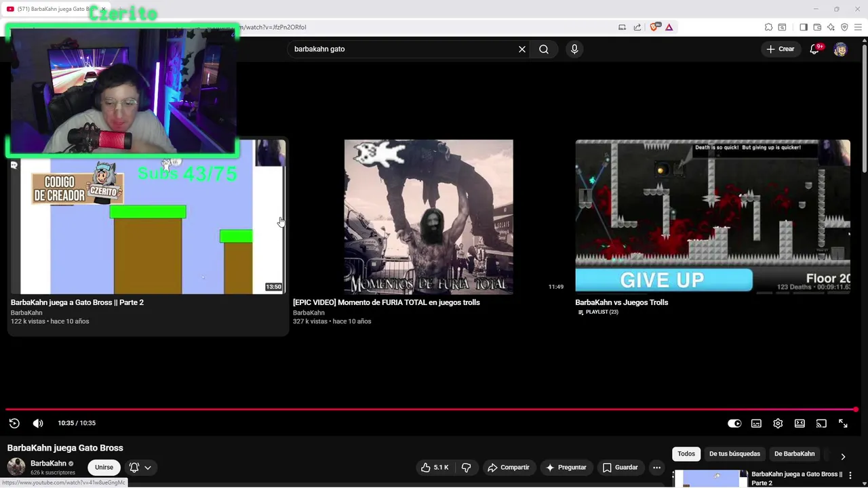Select the Todos filter chip

686,453
